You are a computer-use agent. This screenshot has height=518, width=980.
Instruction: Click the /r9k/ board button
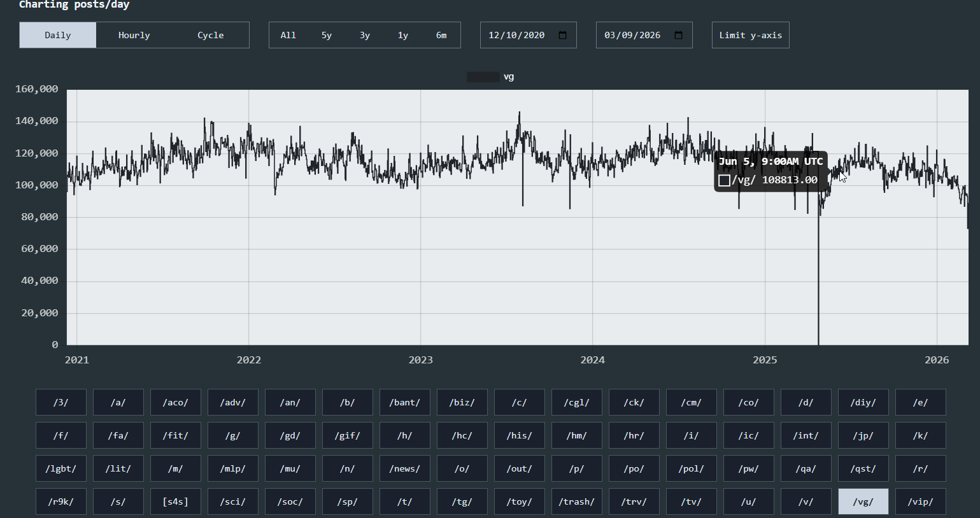click(61, 501)
